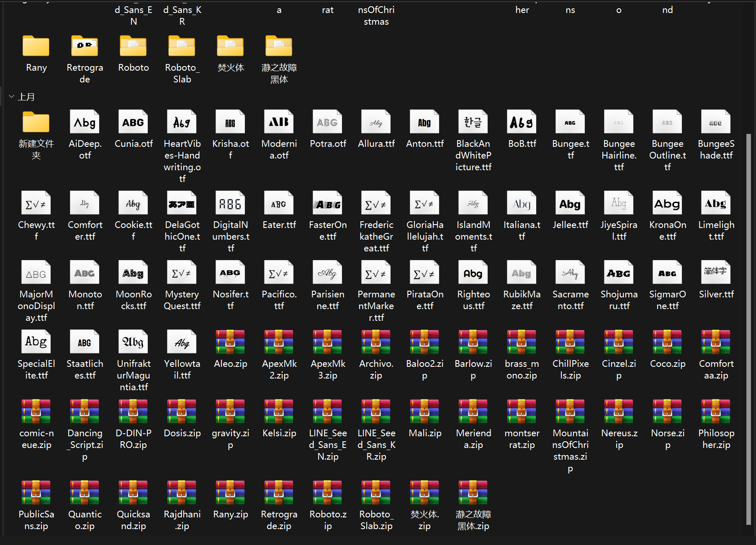Select the Shojumaru.ttf font icon
The image size is (756, 545).
click(619, 273)
